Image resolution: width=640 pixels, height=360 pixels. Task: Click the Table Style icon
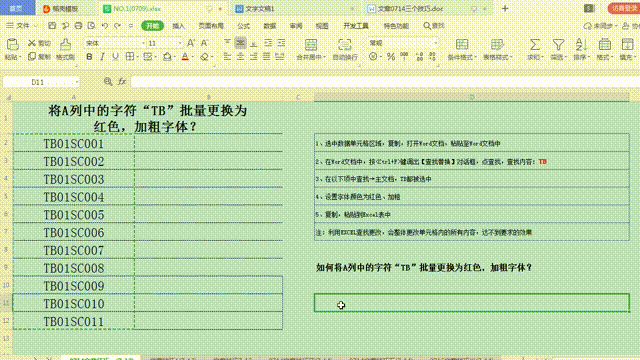[497, 44]
